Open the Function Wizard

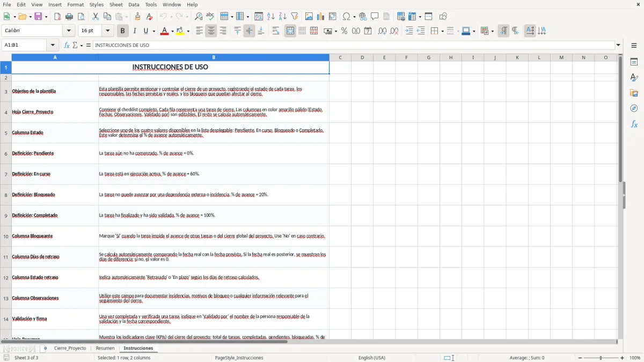tap(67, 45)
